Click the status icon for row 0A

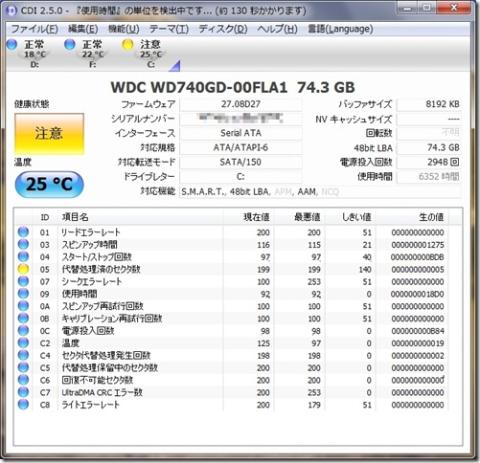(x=23, y=306)
